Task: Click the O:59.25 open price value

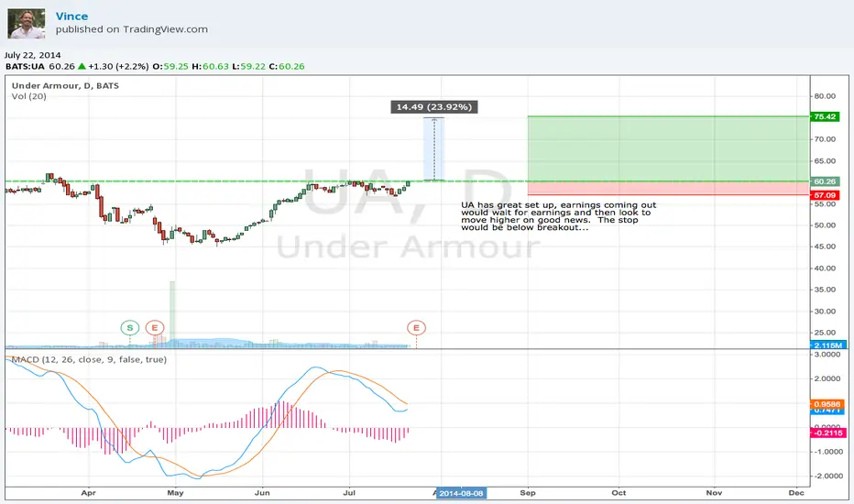Action: click(170, 67)
